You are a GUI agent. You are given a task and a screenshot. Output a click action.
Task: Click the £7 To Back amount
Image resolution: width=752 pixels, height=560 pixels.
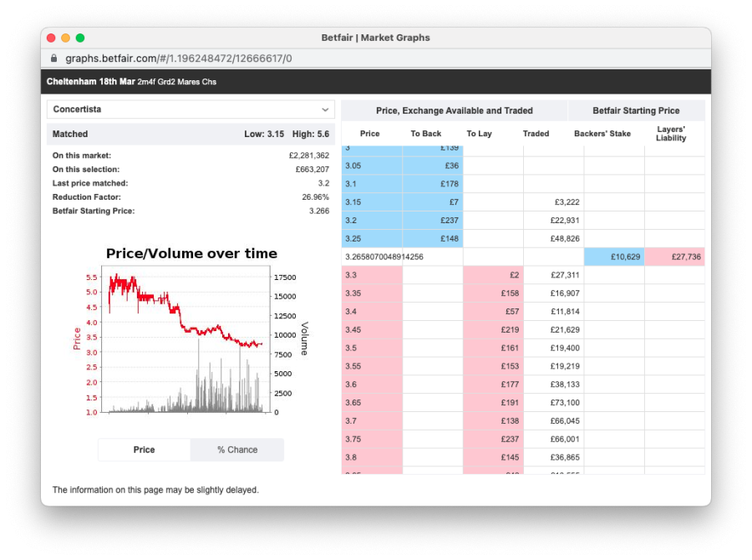tap(454, 202)
